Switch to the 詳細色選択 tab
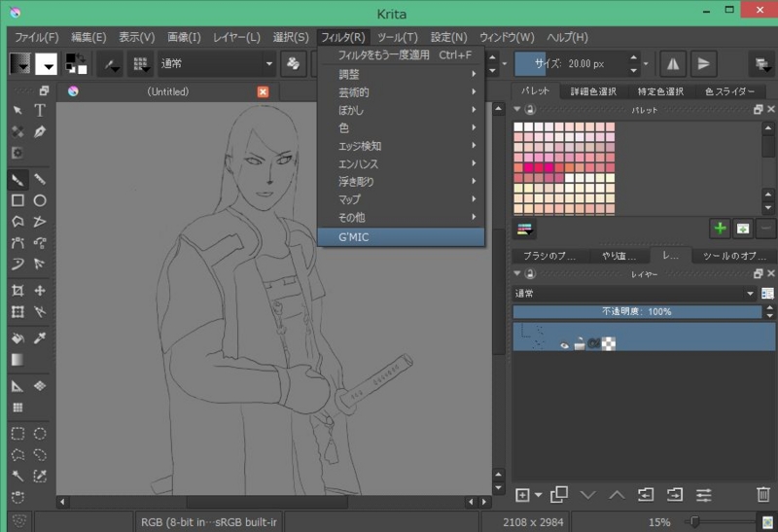This screenshot has width=778, height=532. pos(593,91)
